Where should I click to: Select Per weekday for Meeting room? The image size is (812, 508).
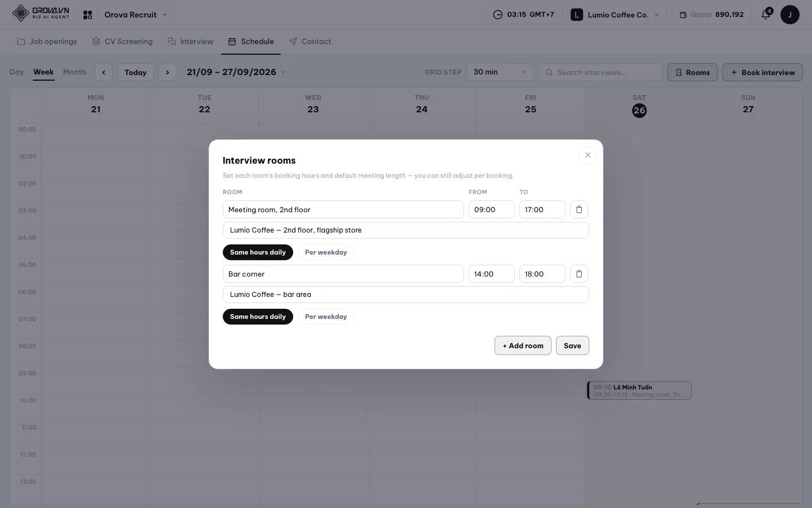pyautogui.click(x=326, y=252)
